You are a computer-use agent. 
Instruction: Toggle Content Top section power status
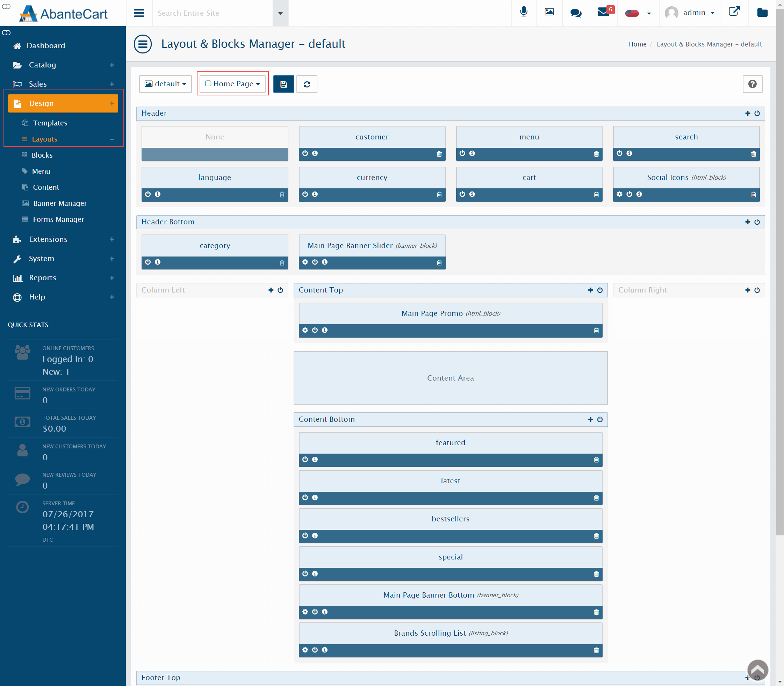tap(600, 290)
